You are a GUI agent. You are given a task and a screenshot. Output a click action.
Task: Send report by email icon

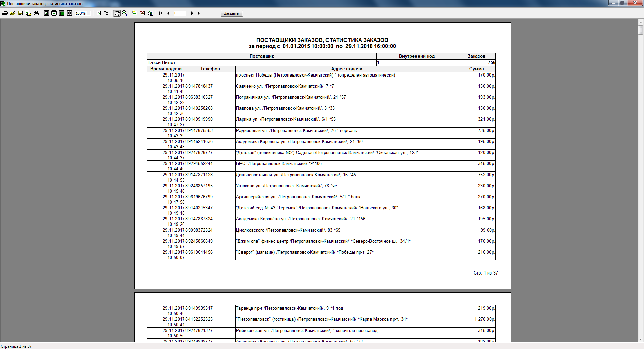pos(28,13)
